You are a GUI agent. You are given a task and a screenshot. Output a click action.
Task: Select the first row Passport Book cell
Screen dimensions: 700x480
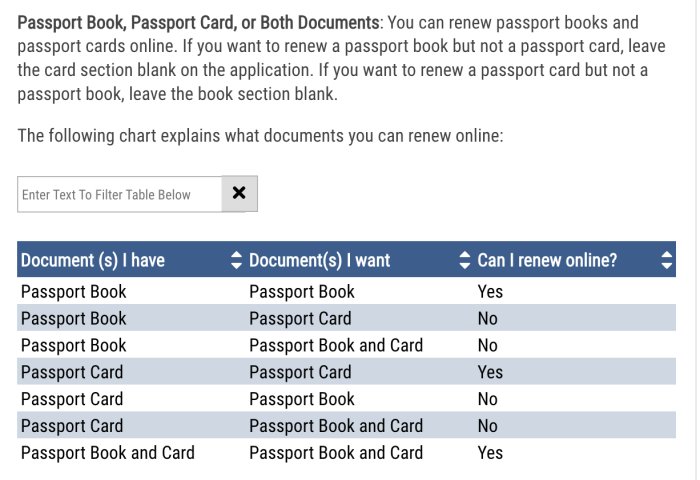pyautogui.click(x=74, y=292)
